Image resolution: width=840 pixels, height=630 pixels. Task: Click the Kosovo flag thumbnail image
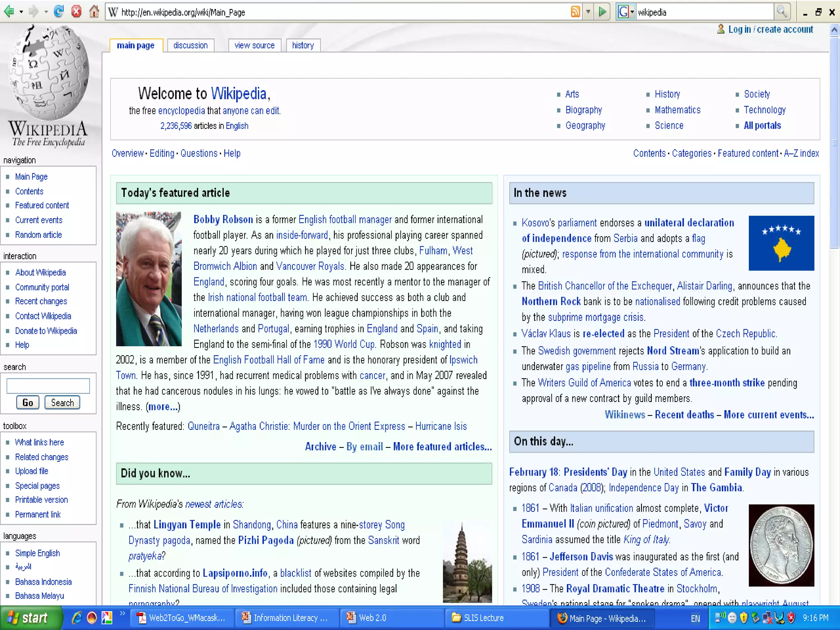coord(781,243)
